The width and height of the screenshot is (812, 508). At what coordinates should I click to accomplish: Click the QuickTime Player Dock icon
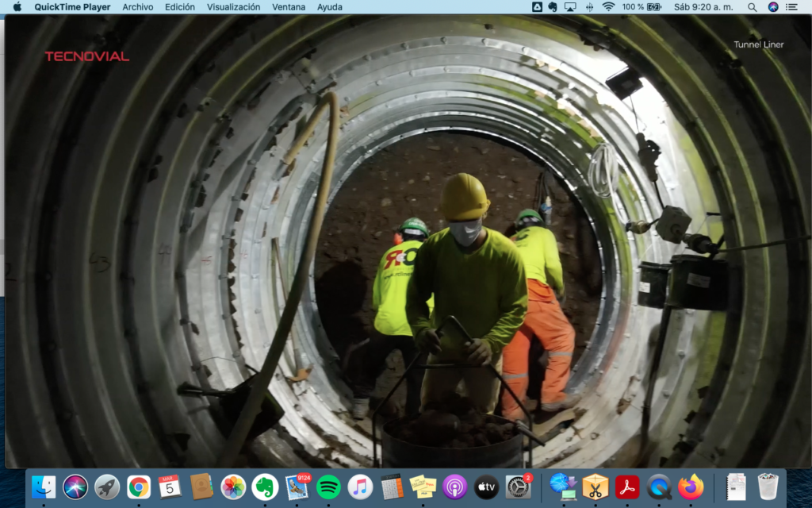(x=659, y=487)
